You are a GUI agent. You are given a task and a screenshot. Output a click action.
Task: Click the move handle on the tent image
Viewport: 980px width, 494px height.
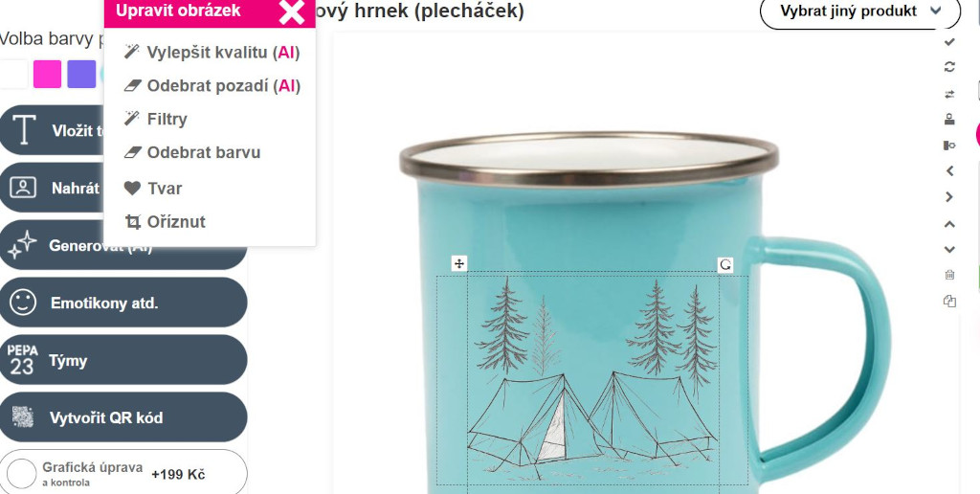pyautogui.click(x=458, y=263)
